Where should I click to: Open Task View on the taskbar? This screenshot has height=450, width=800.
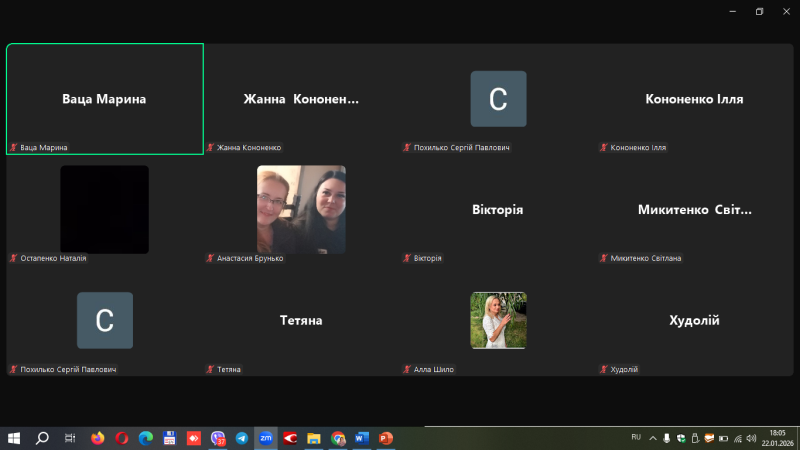coord(69,438)
